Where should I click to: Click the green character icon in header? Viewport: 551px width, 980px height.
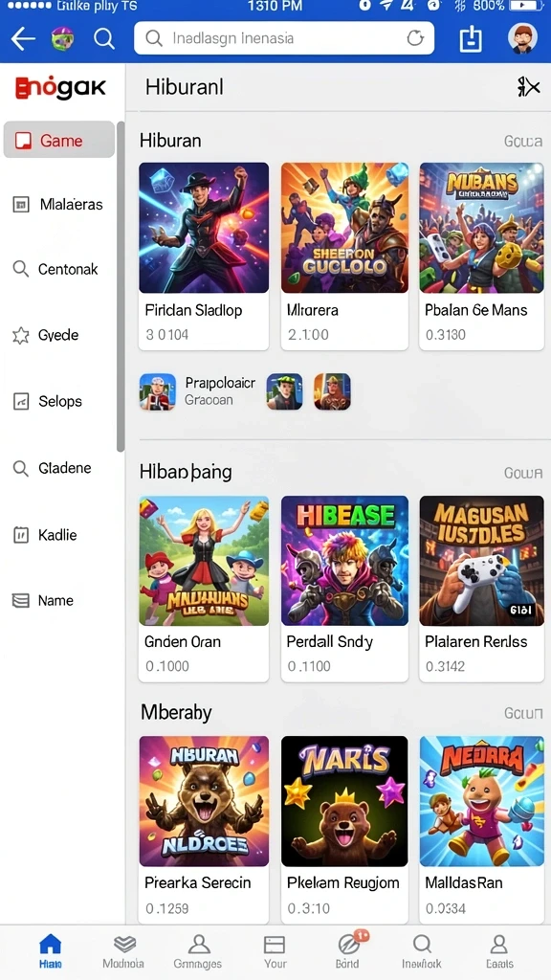click(x=62, y=38)
